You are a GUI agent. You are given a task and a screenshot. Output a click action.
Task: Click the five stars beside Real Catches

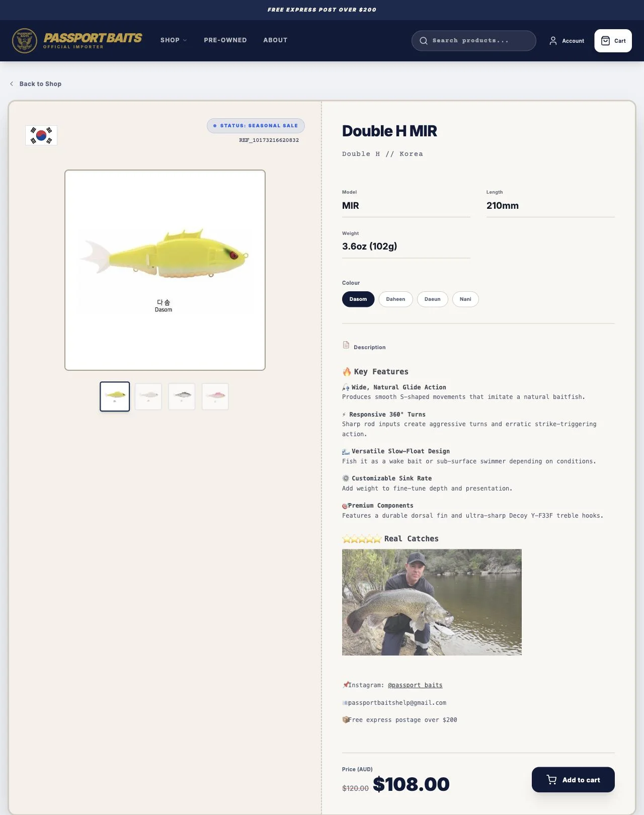[x=362, y=539]
